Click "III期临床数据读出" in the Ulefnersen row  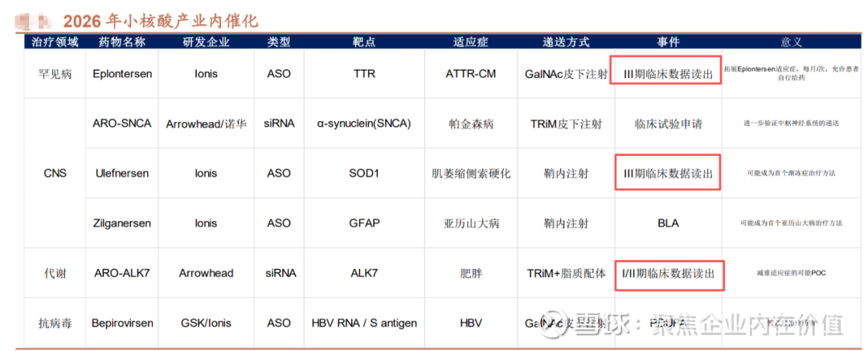tap(666, 173)
